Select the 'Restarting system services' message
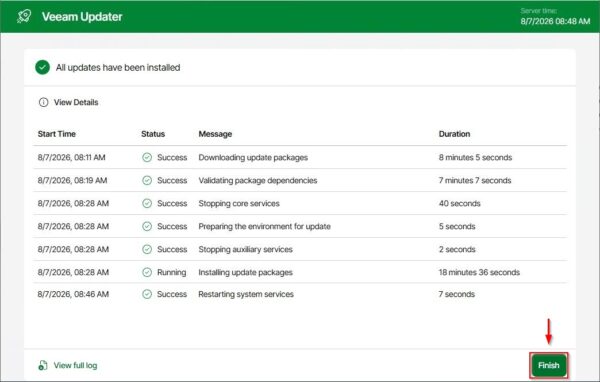This screenshot has width=600, height=382. 246,294
